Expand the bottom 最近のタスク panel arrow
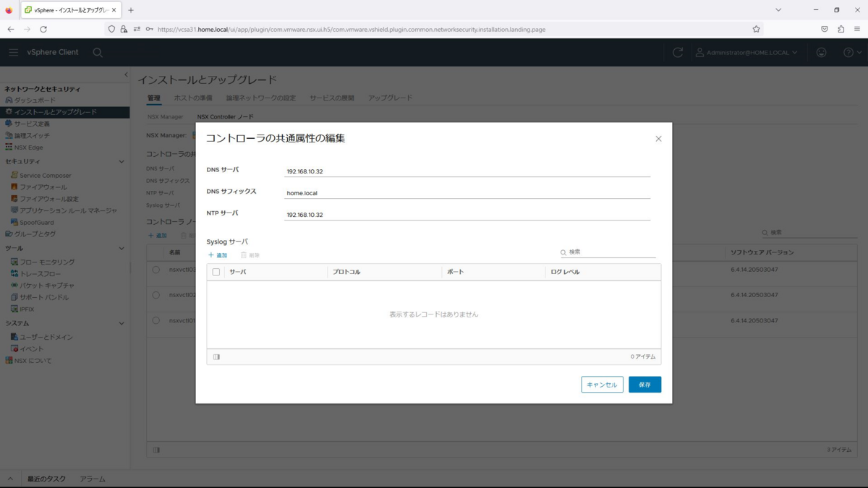Viewport: 868px width, 488px height. pyautogui.click(x=10, y=479)
